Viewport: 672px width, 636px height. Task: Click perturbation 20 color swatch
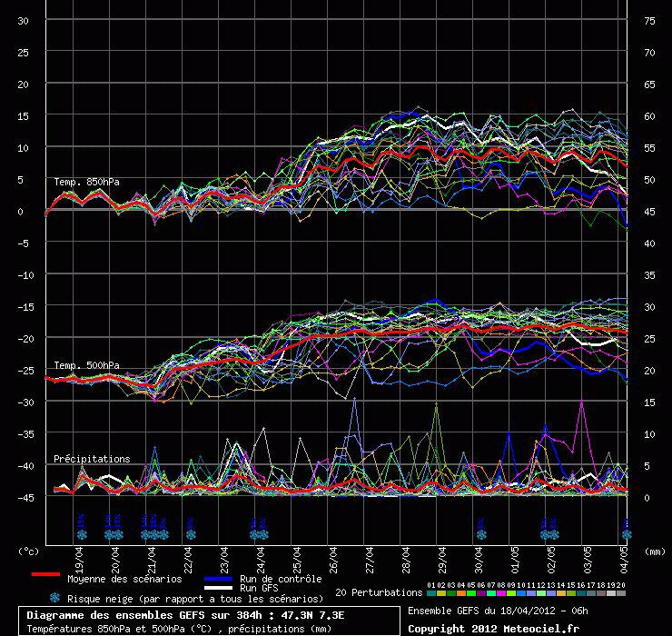point(621,593)
